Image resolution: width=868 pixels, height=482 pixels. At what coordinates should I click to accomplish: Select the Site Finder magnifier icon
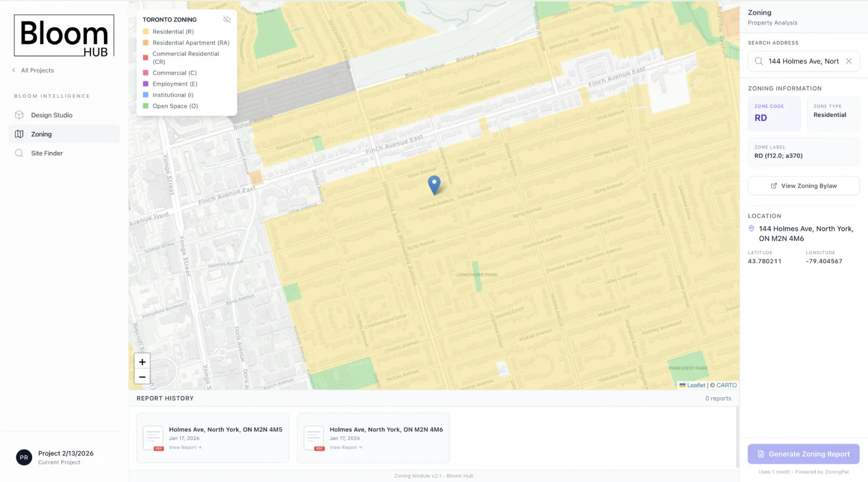click(x=19, y=153)
